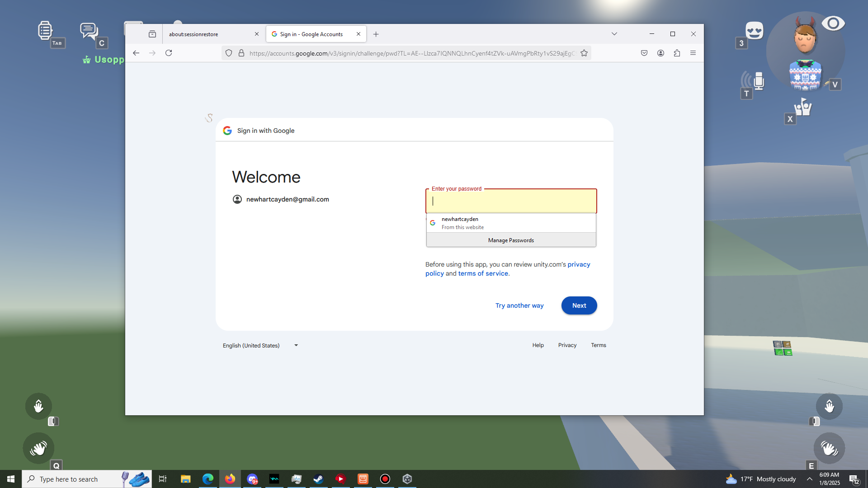Bookmark this page with the star icon
Viewport: 868px width, 488px height.
(584, 53)
